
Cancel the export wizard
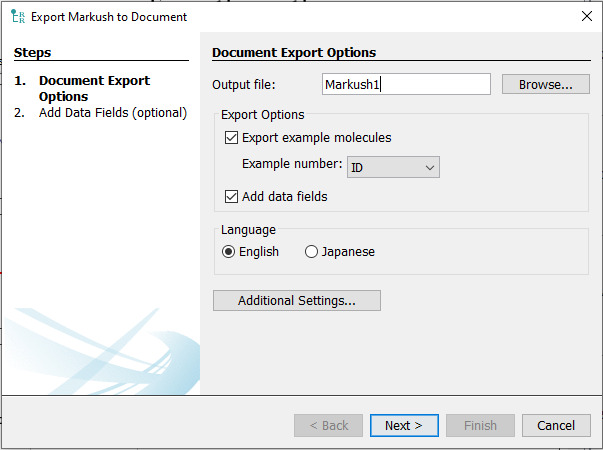click(x=556, y=426)
